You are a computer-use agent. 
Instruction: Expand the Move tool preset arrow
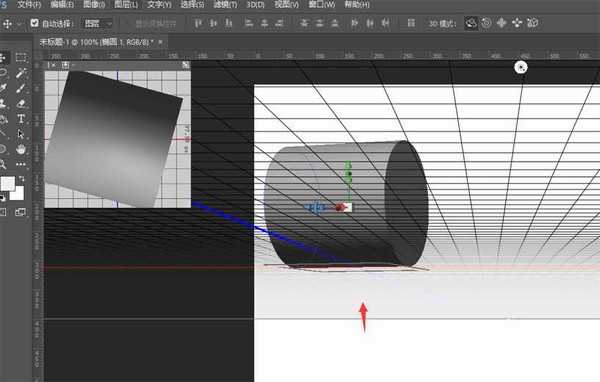tap(19, 24)
